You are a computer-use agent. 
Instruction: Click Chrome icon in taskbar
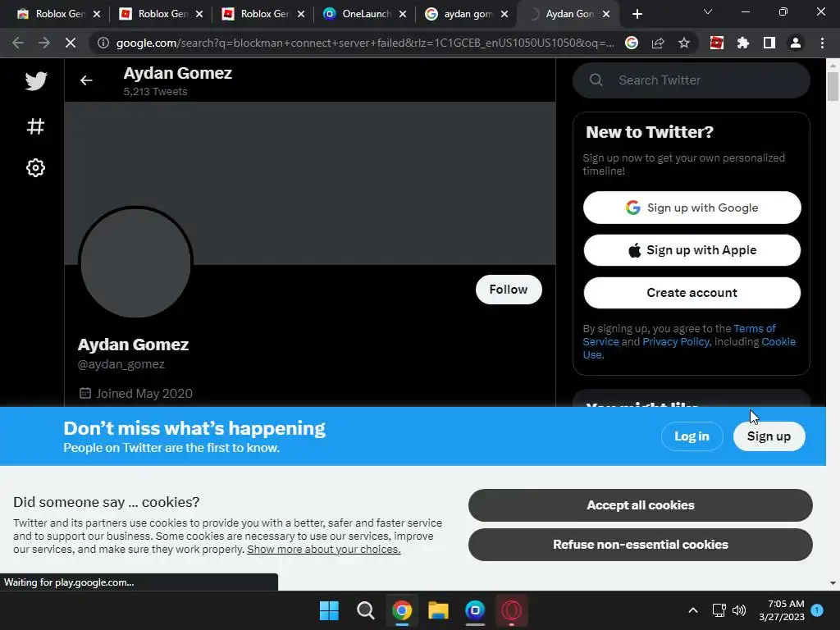[402, 610]
